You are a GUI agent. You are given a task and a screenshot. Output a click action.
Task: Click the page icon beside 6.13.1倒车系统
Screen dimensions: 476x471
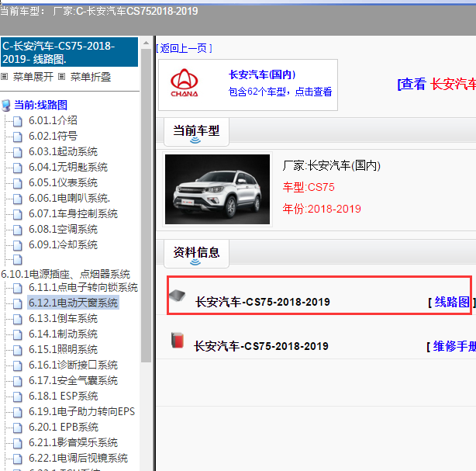click(17, 319)
